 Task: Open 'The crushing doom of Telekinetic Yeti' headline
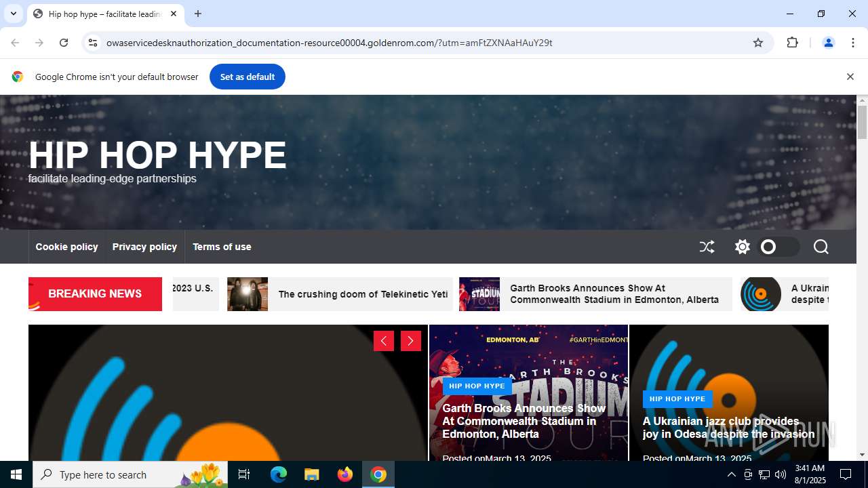pos(363,294)
